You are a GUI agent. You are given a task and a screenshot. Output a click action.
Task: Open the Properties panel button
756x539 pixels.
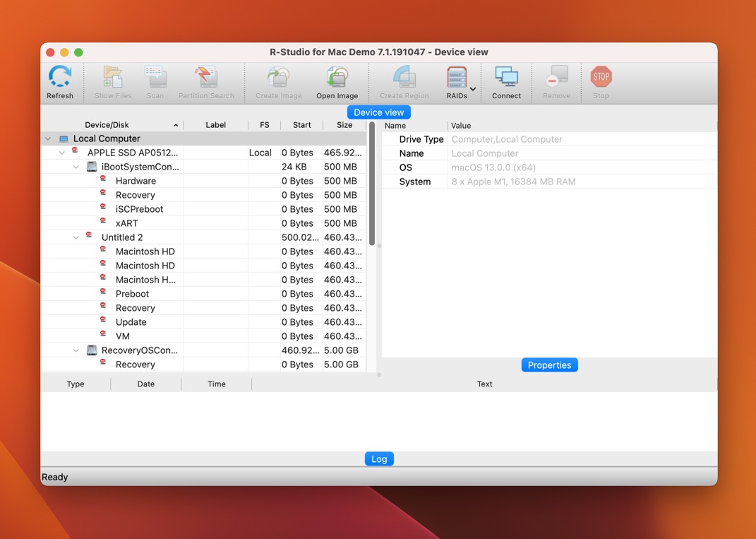549,365
